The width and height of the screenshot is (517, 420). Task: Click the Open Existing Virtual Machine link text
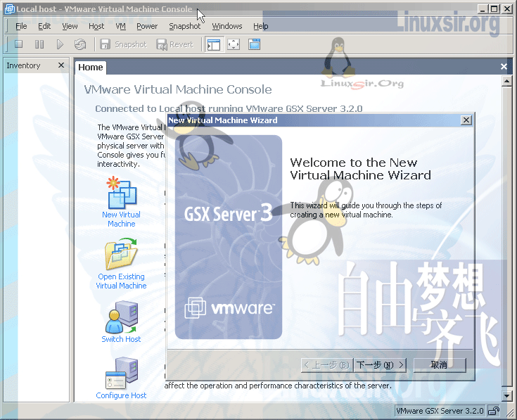tap(121, 281)
